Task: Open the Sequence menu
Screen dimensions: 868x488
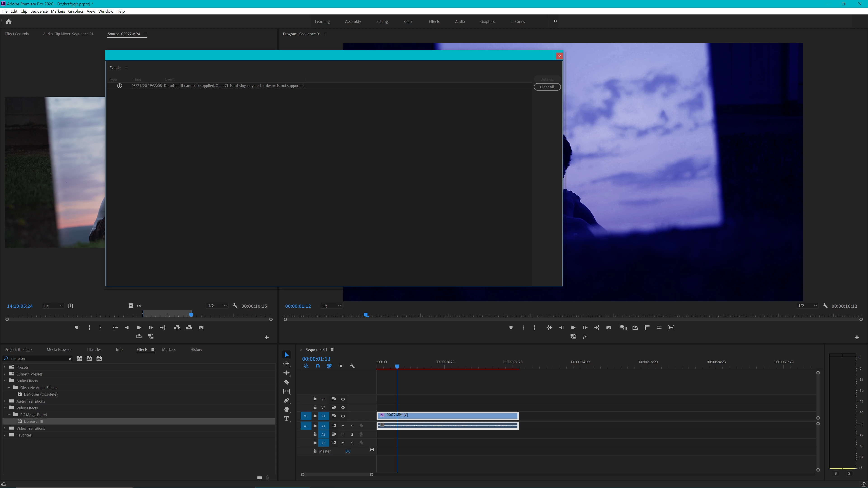Action: pyautogui.click(x=39, y=11)
